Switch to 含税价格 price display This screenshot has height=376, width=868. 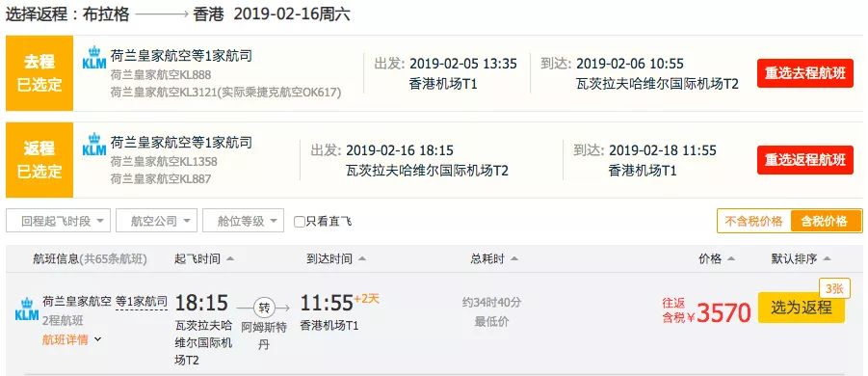pyautogui.click(x=826, y=221)
